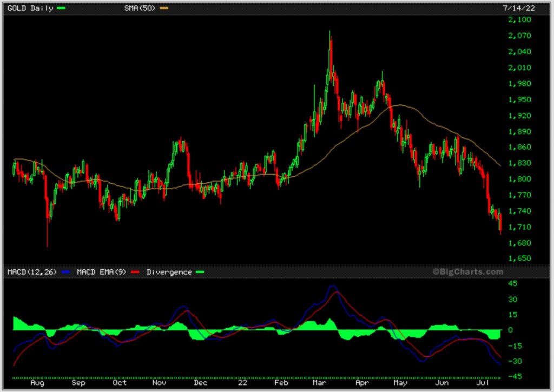Click the green GOLD Daily legend swatch
The image size is (554, 392).
[61, 8]
